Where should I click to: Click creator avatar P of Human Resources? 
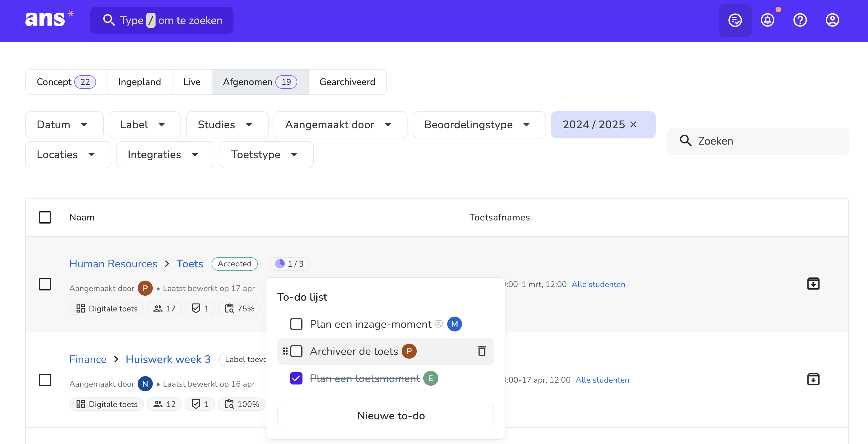145,288
